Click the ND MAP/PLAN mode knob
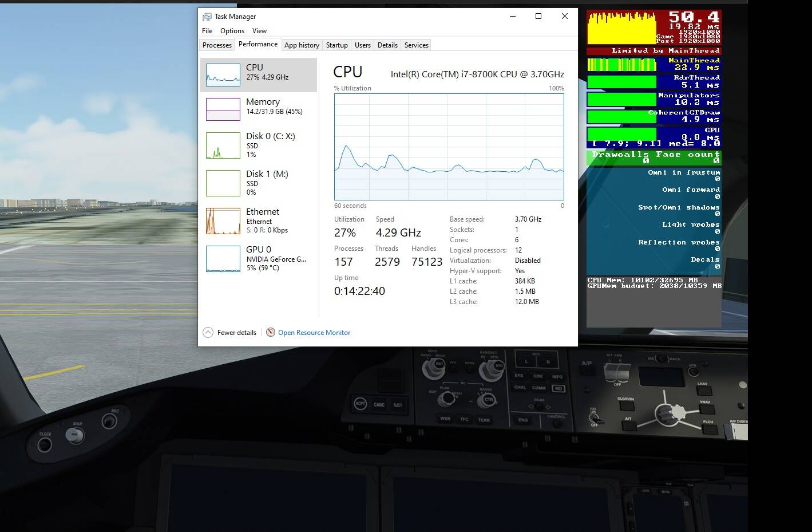This screenshot has height=532, width=812. (x=447, y=398)
